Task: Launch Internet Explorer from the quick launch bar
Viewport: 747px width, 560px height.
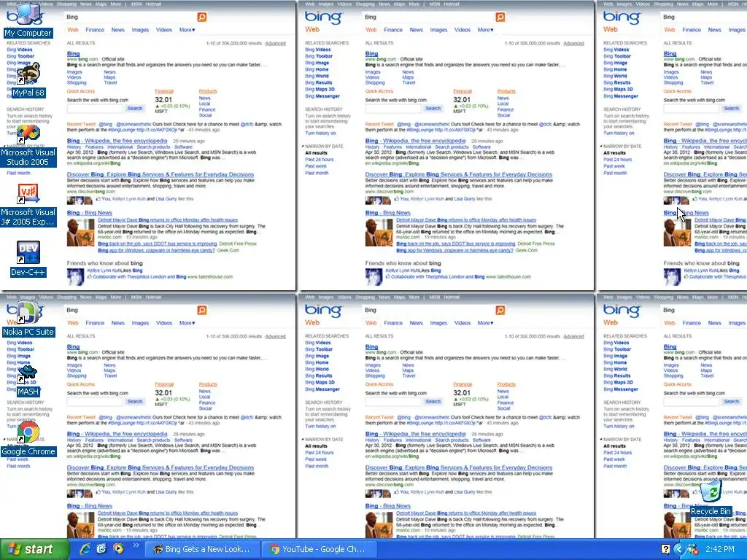Action: coord(86,549)
